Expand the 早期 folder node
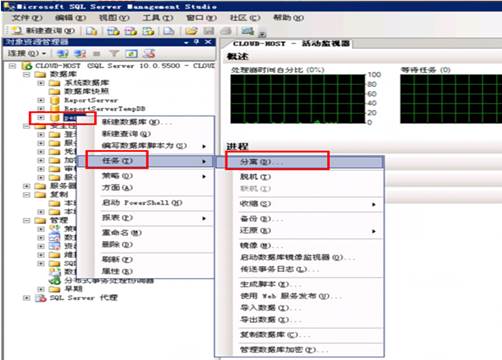502x360 pixels. (41, 289)
